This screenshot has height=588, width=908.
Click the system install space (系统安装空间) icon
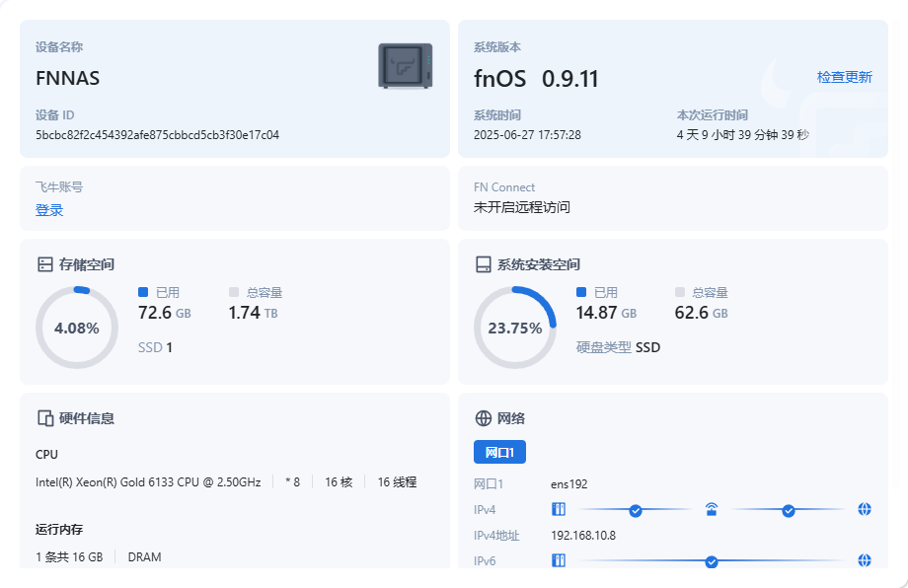point(483,264)
